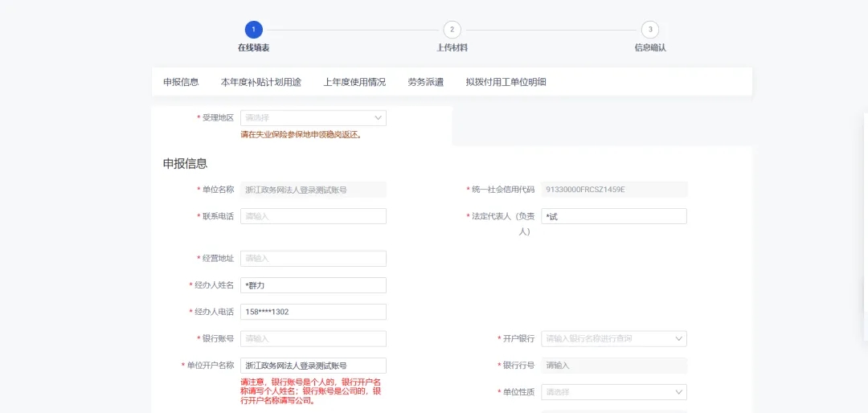Viewport: 868px width, 413px height.
Task: Click the 联系电话 input field
Action: click(x=313, y=216)
